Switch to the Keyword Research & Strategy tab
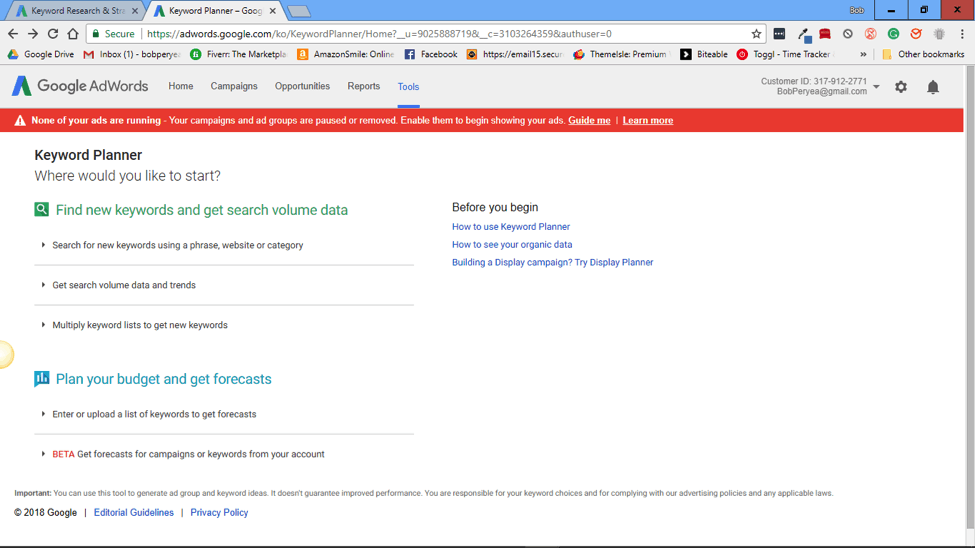 [76, 11]
